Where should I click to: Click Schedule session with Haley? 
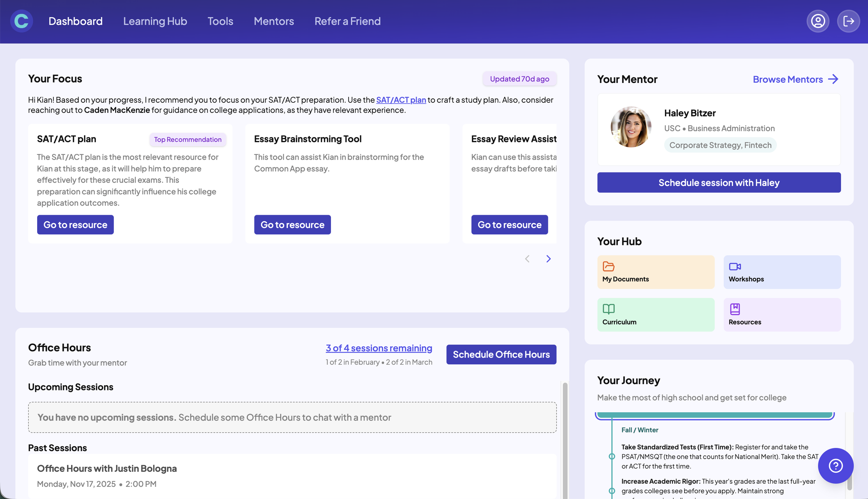click(x=719, y=183)
